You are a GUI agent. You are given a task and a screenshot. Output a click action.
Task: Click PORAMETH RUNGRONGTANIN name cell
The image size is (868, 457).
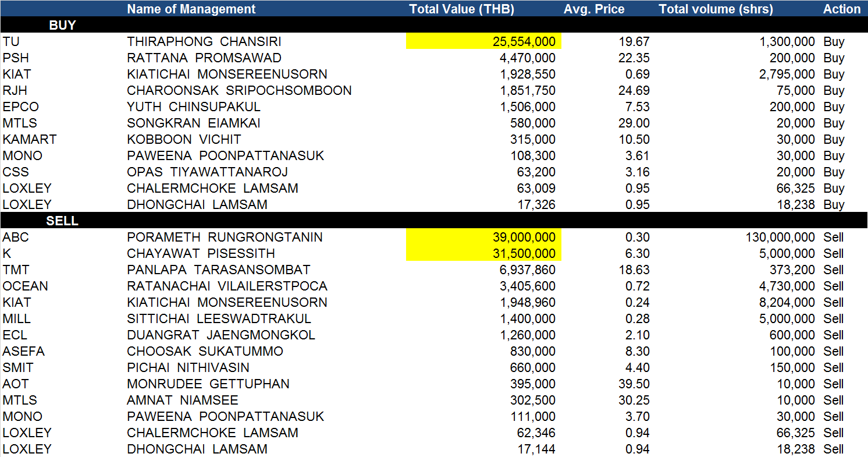pos(225,237)
